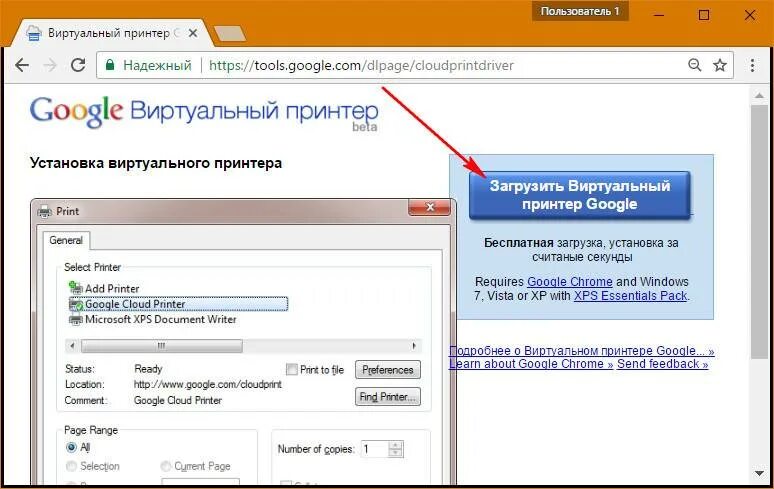
Task: Click Загрузить Виртуальный принтер Google button
Action: pos(580,195)
